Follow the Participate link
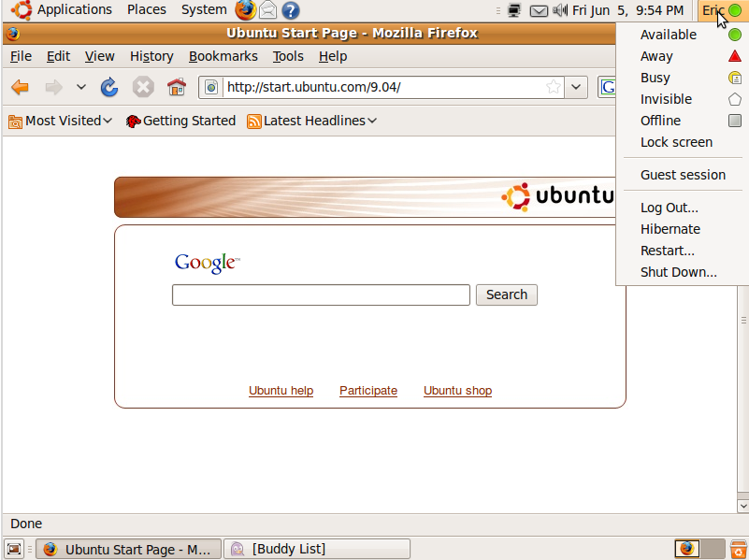Image resolution: width=749 pixels, height=560 pixels. 368,391
